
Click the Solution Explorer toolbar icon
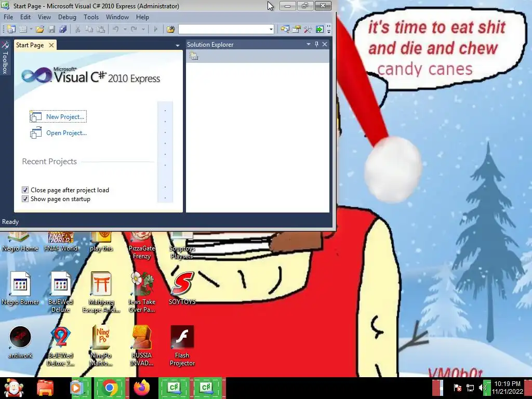tap(285, 30)
